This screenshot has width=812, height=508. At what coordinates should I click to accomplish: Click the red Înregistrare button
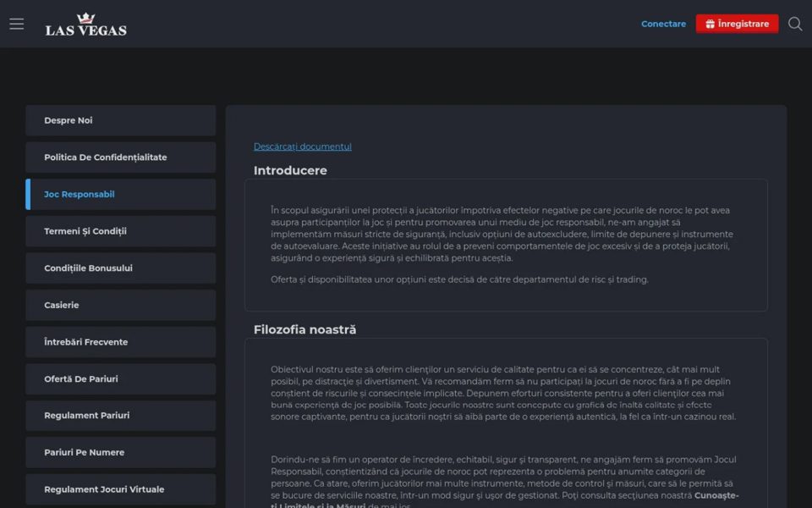point(737,24)
